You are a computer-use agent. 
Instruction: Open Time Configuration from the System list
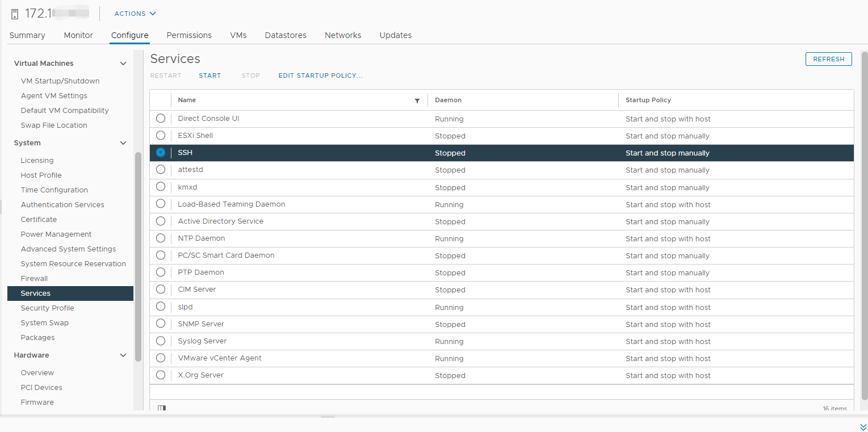point(54,190)
